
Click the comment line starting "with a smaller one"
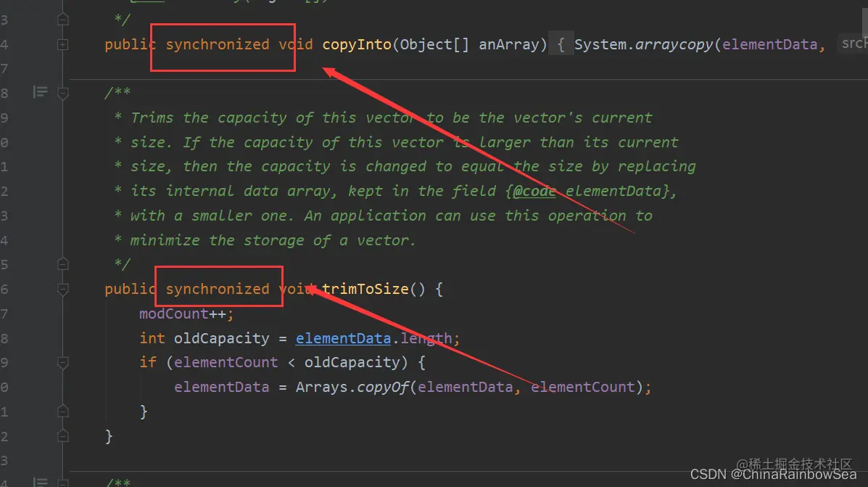point(383,216)
